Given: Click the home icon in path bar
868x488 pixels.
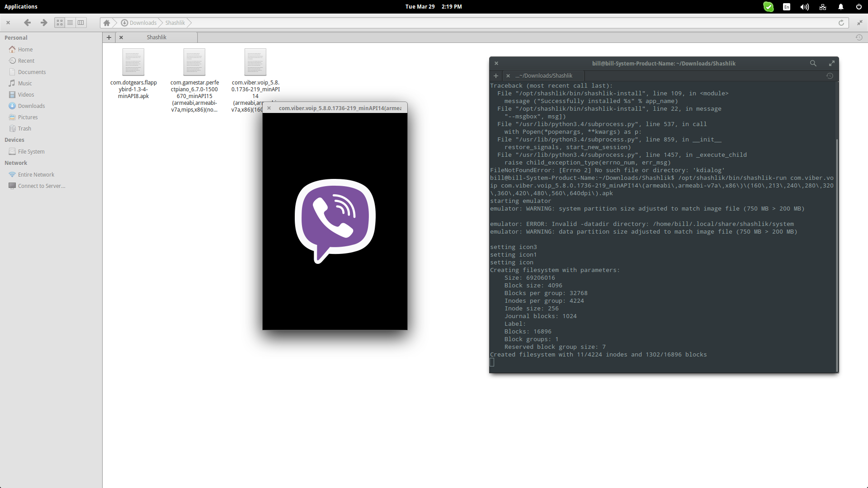Looking at the screenshot, I should tap(107, 23).
